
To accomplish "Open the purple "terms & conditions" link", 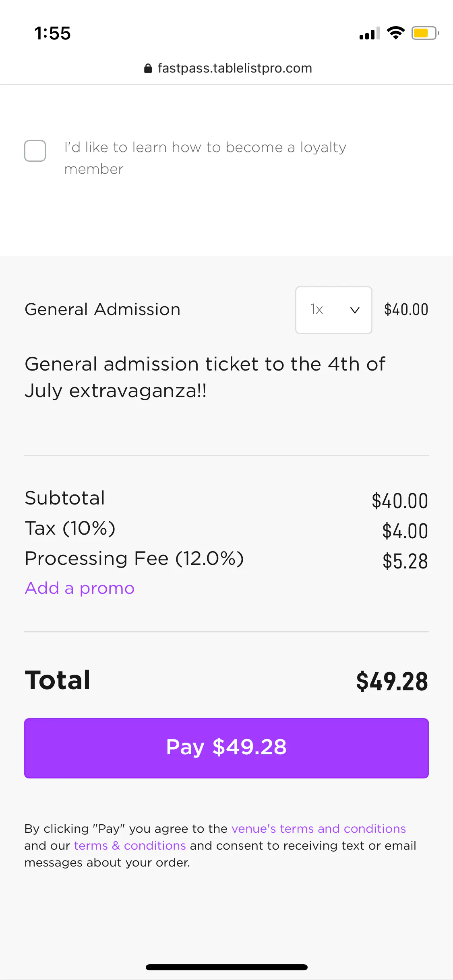I will [x=130, y=846].
